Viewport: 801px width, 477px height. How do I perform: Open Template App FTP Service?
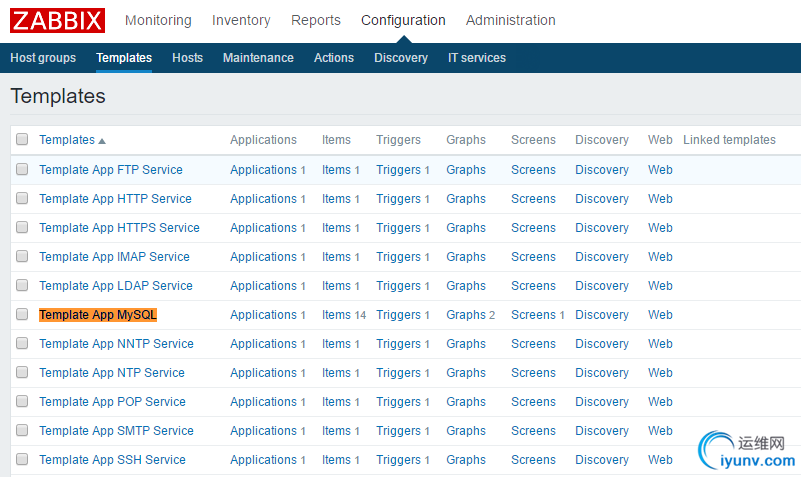pyautogui.click(x=111, y=170)
